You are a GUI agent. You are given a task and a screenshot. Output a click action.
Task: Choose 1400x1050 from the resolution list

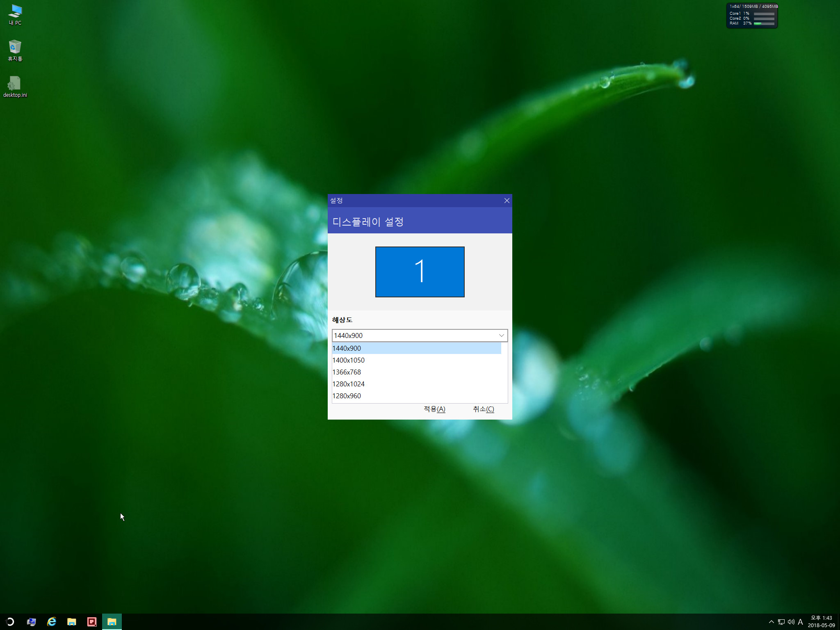click(x=417, y=360)
